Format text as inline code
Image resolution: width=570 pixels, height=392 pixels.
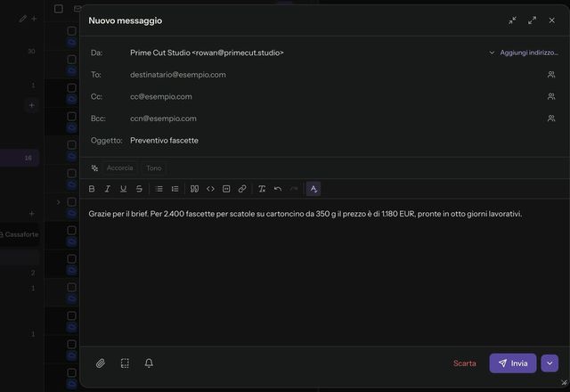pos(210,189)
